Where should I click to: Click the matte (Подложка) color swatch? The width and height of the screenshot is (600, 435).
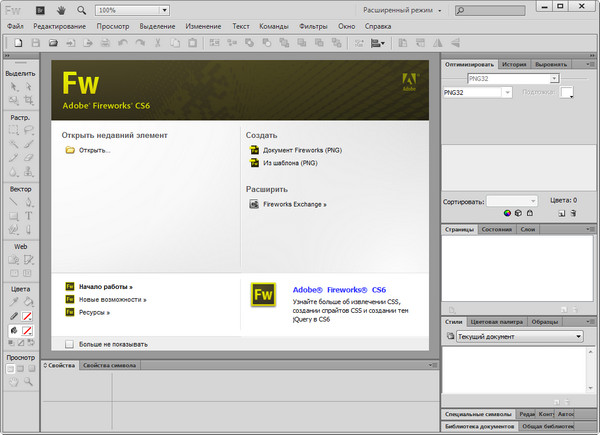tap(567, 92)
